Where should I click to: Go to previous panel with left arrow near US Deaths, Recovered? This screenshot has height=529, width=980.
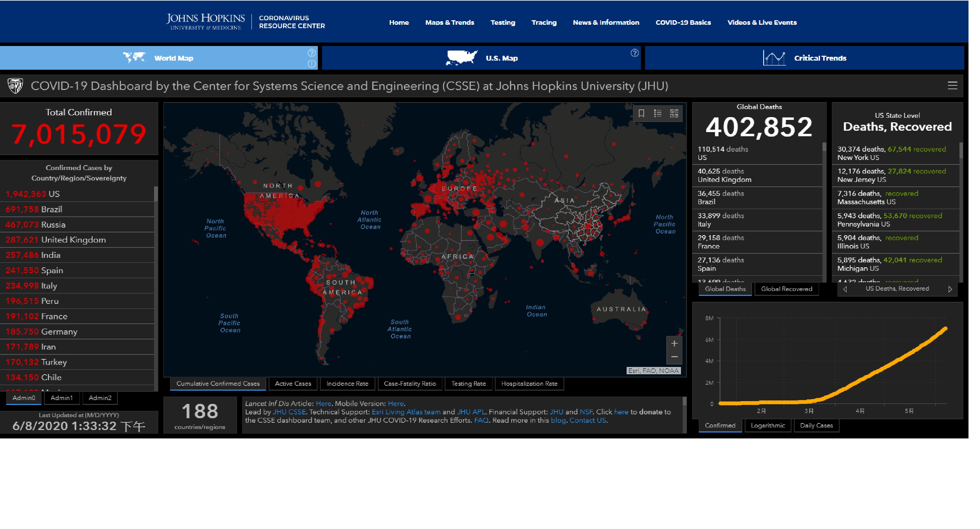(x=845, y=289)
